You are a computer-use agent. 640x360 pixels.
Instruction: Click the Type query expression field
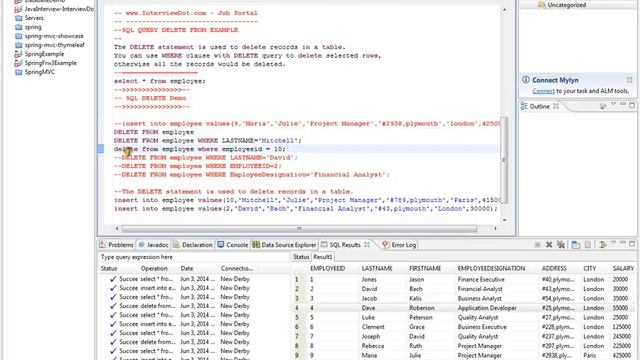(x=193, y=257)
